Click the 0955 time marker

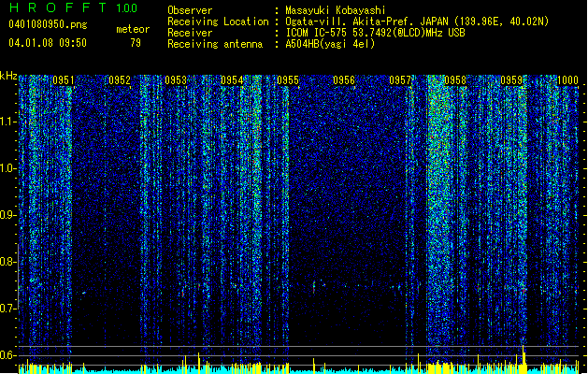click(x=288, y=80)
